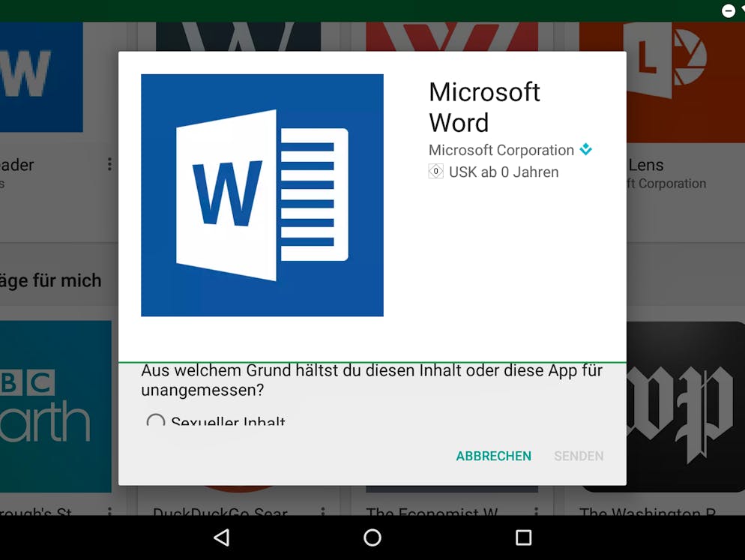This screenshot has width=745, height=560.
Task: Open overflow menu for The Economist card
Action: click(x=537, y=511)
